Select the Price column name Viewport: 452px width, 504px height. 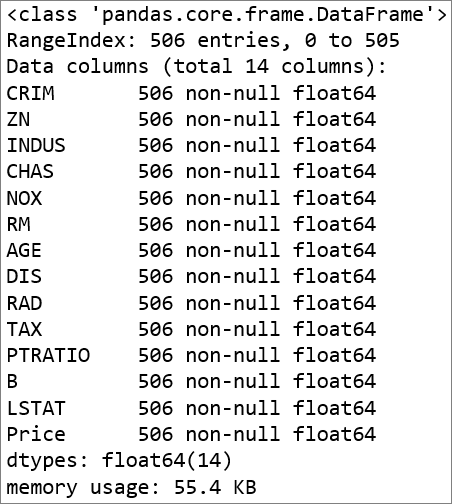pos(36,434)
